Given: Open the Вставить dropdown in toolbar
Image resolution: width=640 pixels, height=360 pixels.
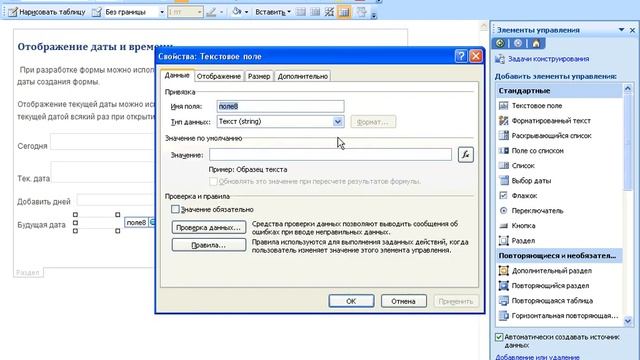Looking at the screenshot, I should (x=273, y=12).
